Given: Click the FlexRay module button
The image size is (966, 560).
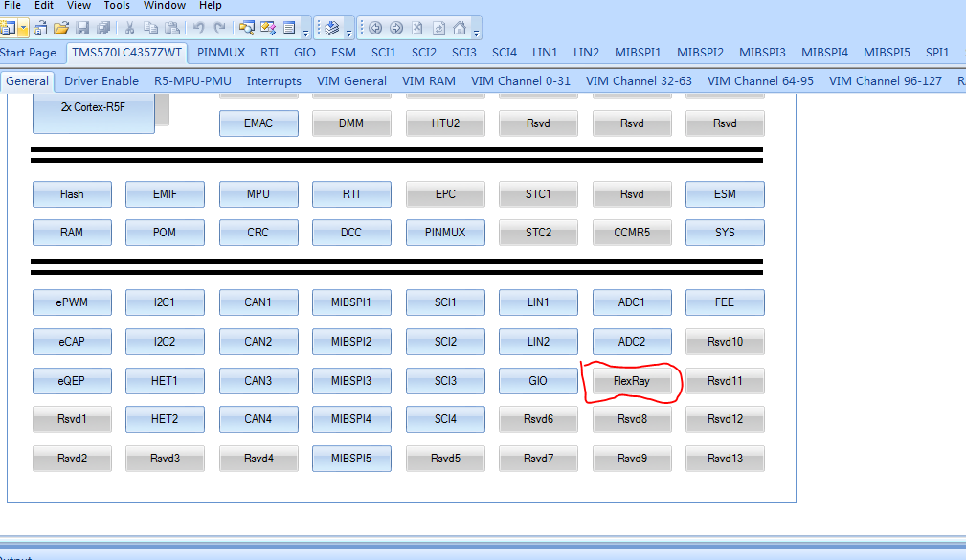Looking at the screenshot, I should point(632,381).
